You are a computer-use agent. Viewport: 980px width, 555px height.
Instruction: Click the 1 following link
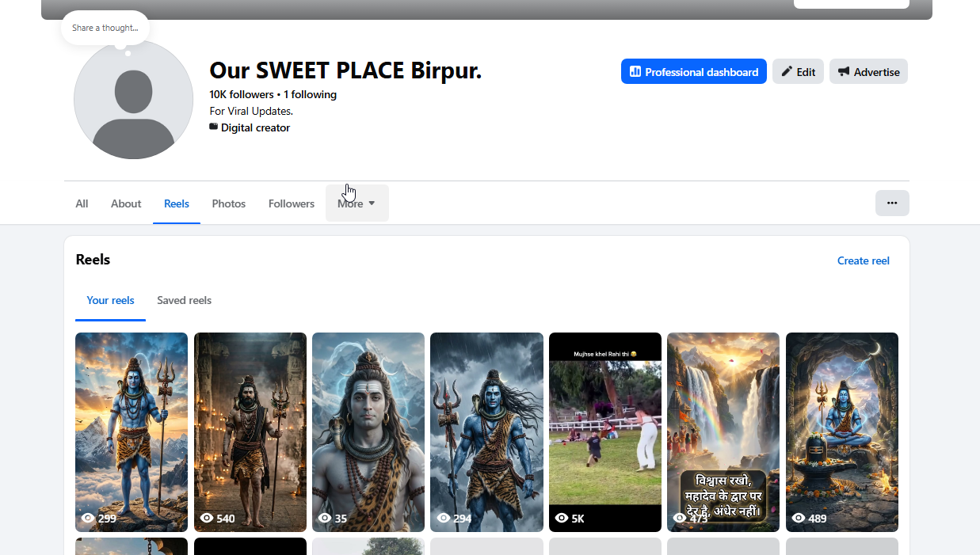click(x=310, y=94)
